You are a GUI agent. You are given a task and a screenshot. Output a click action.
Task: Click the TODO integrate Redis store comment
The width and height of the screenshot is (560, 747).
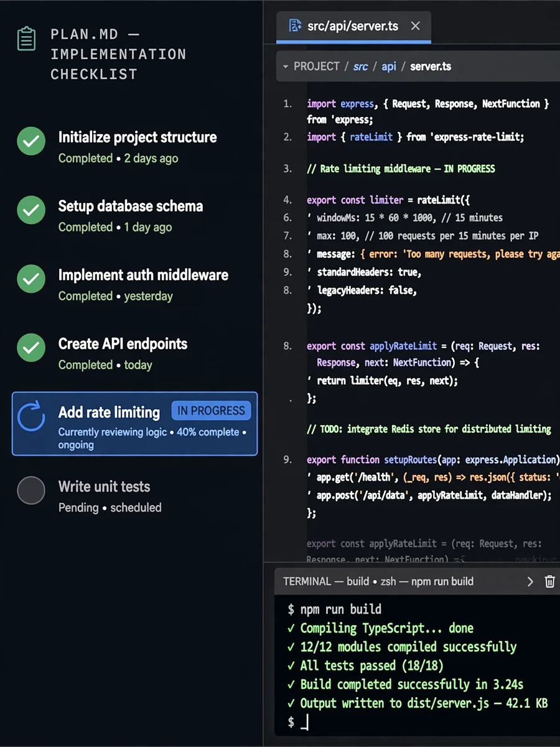[x=429, y=429]
